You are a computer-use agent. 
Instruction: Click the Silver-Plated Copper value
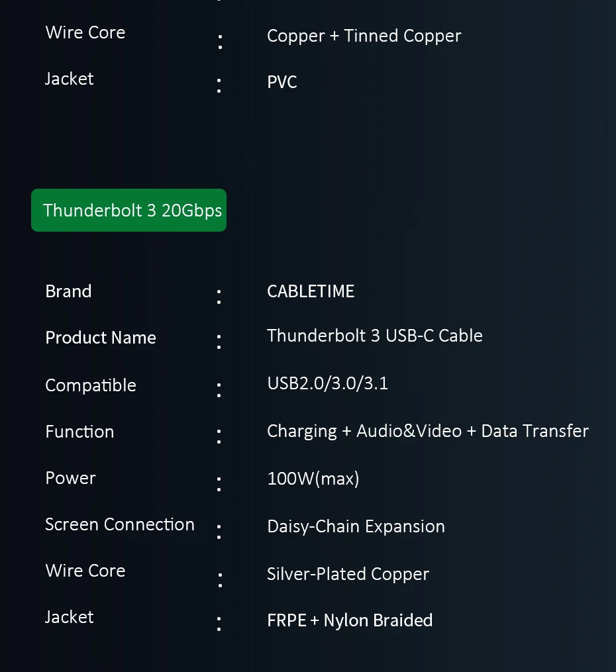click(x=348, y=574)
